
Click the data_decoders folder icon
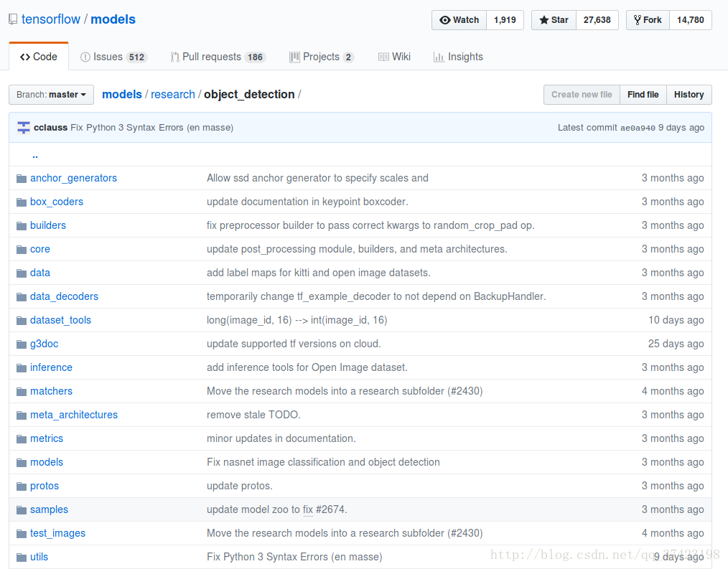pyautogui.click(x=22, y=297)
